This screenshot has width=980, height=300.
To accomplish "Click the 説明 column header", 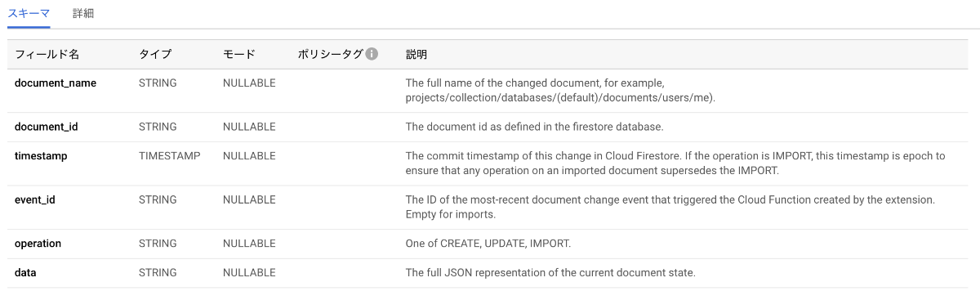I will tap(416, 55).
